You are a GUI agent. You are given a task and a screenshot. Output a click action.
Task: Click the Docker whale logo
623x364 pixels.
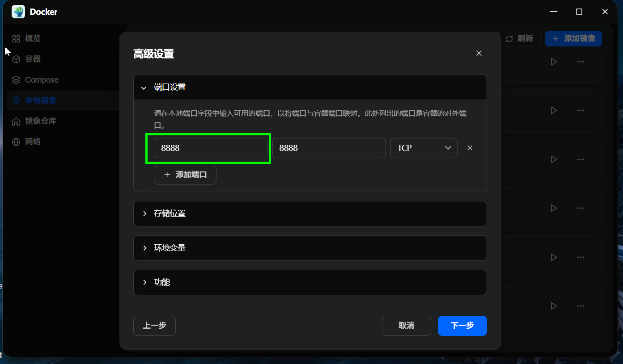tap(18, 11)
